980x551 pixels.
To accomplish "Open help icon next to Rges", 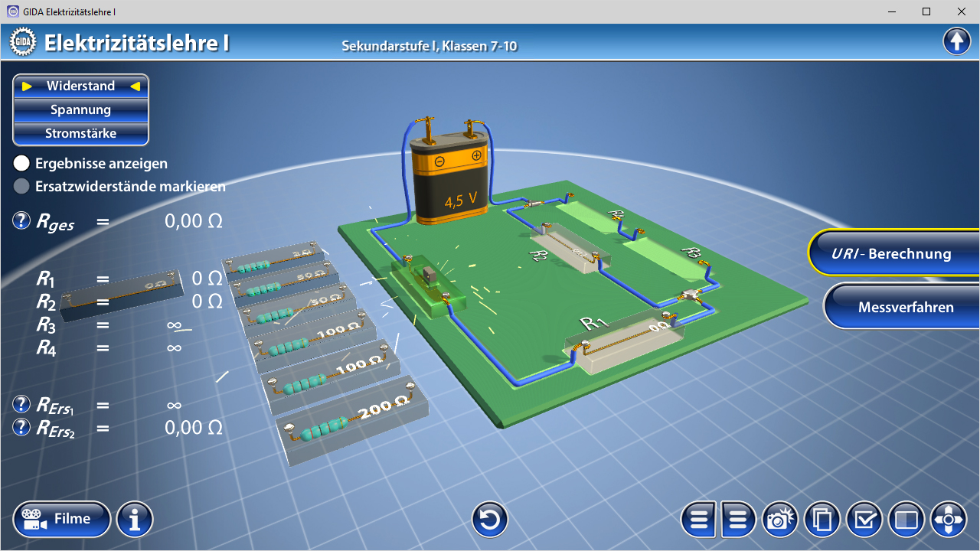I will [21, 221].
